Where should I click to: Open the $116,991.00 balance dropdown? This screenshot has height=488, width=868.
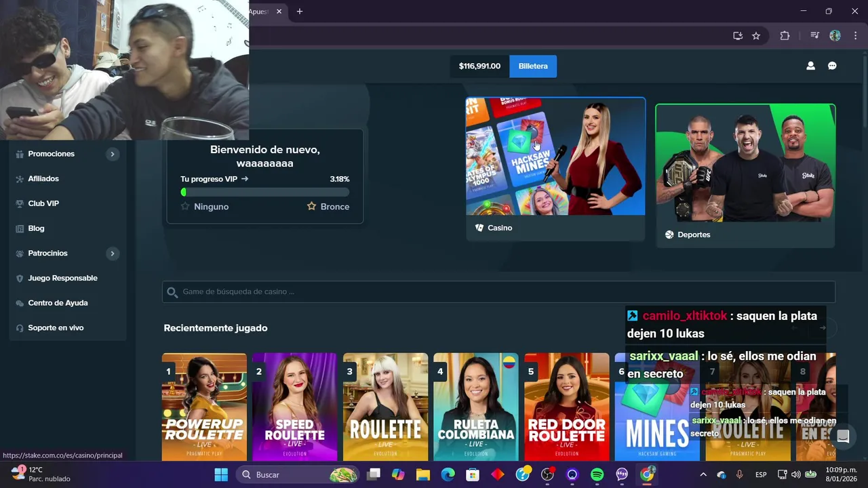pyautogui.click(x=479, y=66)
